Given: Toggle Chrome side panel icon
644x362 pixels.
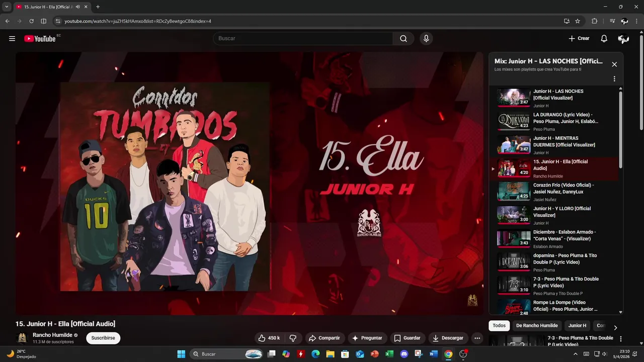Looking at the screenshot, I should click(x=43, y=21).
